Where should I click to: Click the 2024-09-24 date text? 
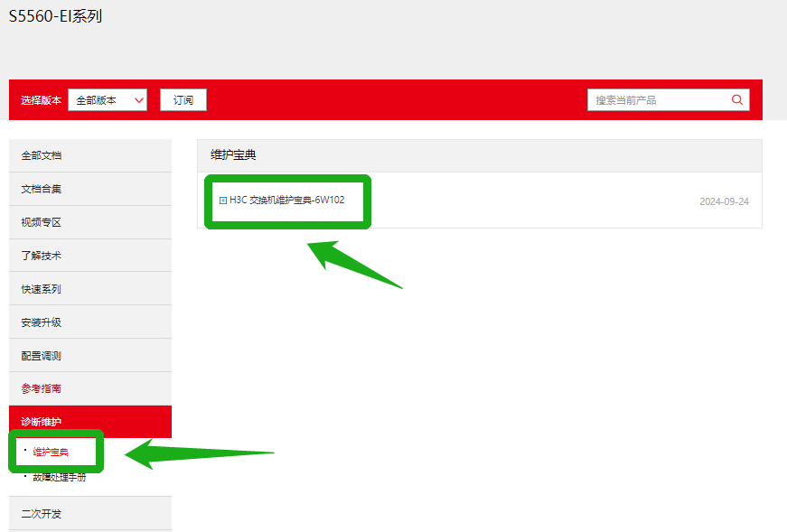(724, 201)
